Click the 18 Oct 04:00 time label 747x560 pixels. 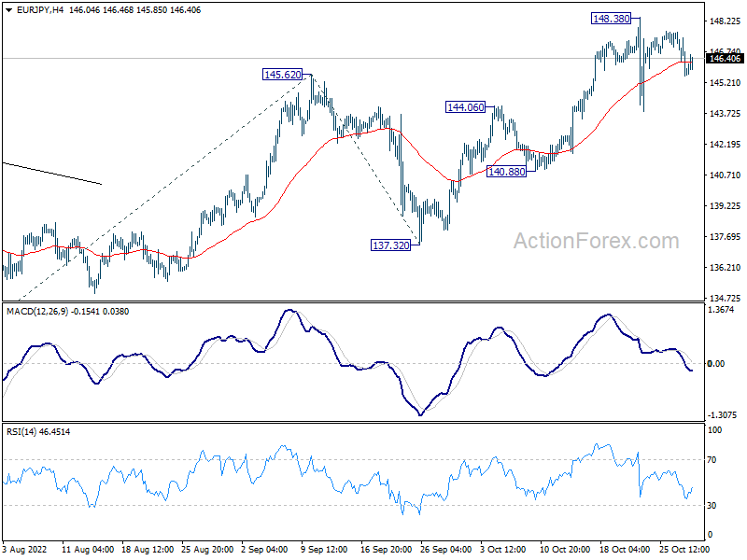pyautogui.click(x=625, y=550)
